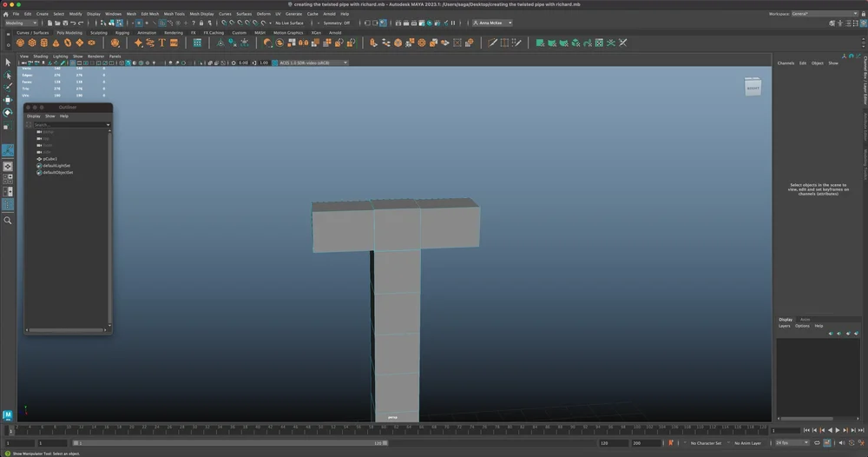The image size is (868, 457).
Task: Click Channels in the Channel Box
Action: (x=786, y=63)
